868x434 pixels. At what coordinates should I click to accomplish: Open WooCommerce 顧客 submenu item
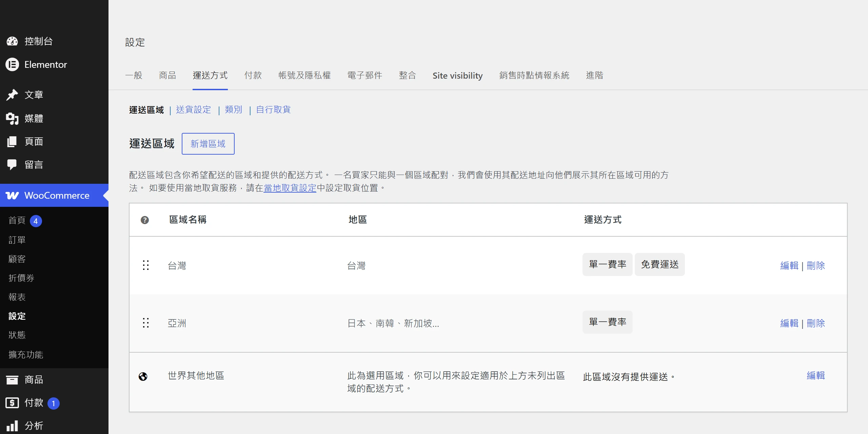[x=17, y=259]
